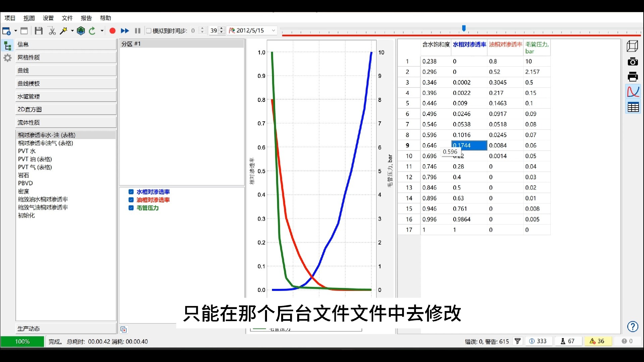
Task: Uncheck 毛管压力 curve checkbox
Action: pyautogui.click(x=131, y=208)
